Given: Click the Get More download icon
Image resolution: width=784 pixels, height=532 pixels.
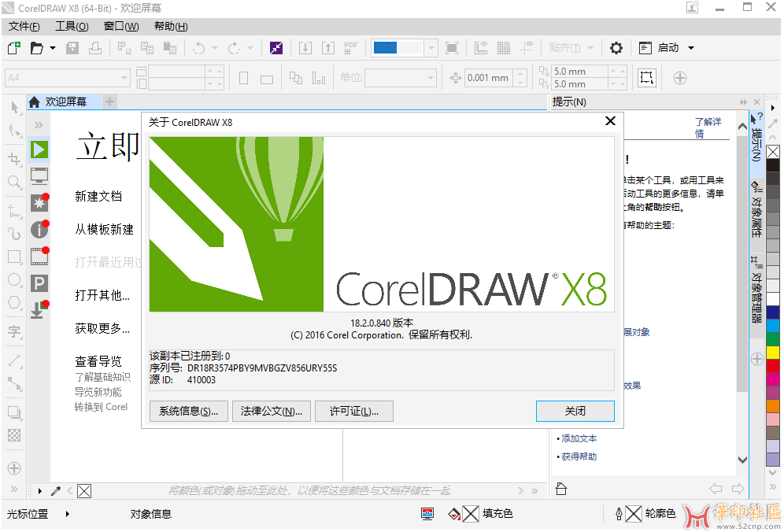Looking at the screenshot, I should (39, 309).
